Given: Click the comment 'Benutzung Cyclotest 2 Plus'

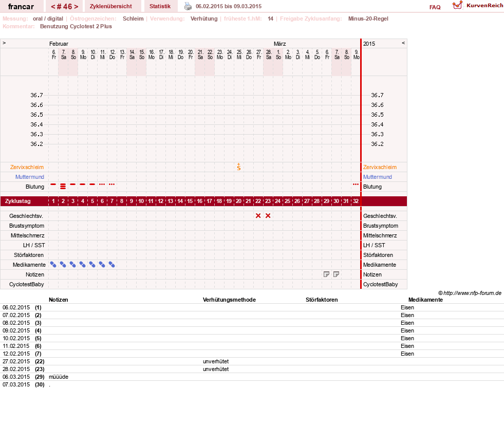Looking at the screenshot, I should tap(76, 26).
